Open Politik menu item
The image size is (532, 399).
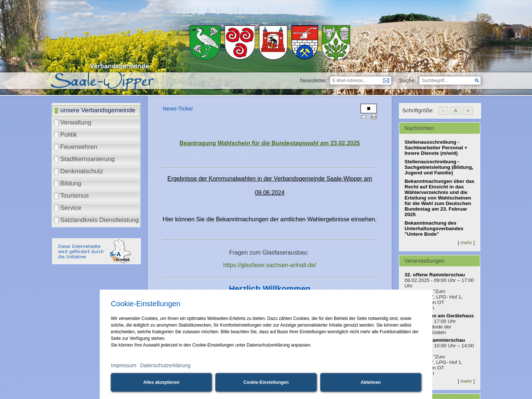[96, 135]
